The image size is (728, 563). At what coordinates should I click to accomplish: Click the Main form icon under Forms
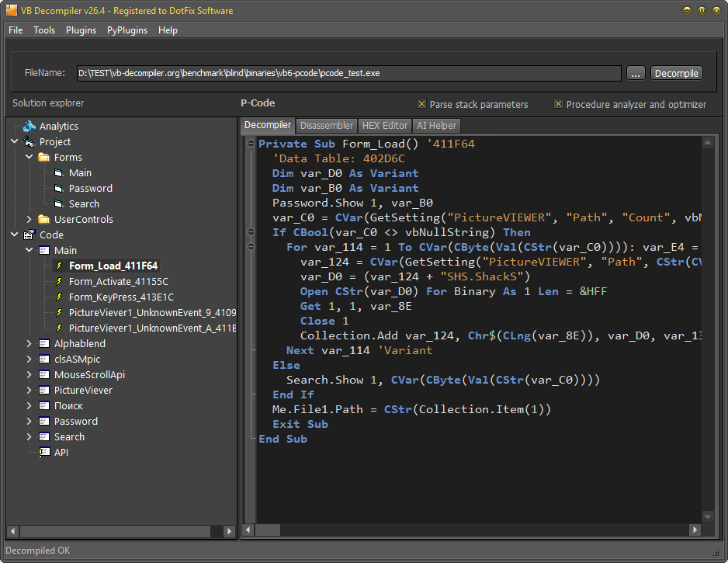(x=58, y=173)
